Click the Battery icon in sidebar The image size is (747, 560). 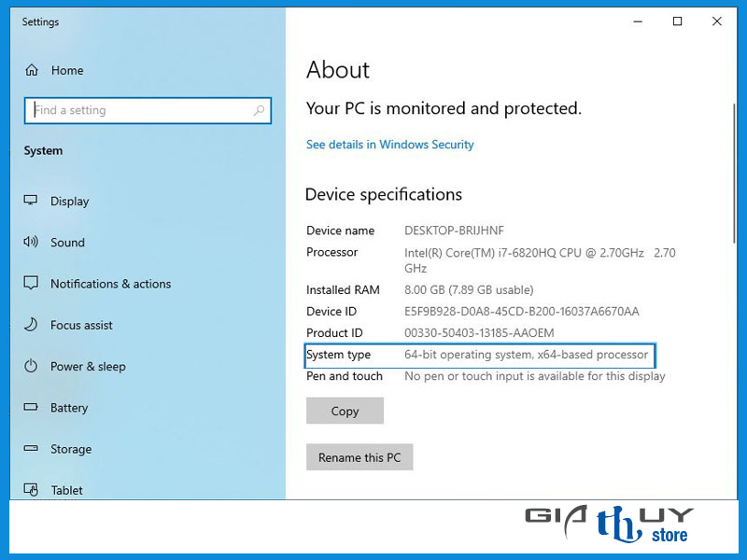(31, 408)
